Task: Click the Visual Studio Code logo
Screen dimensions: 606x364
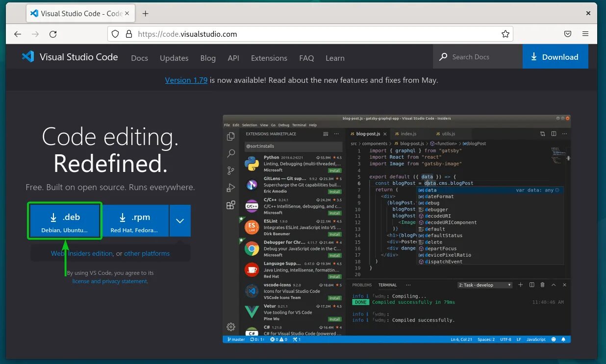Action: pyautogui.click(x=70, y=57)
